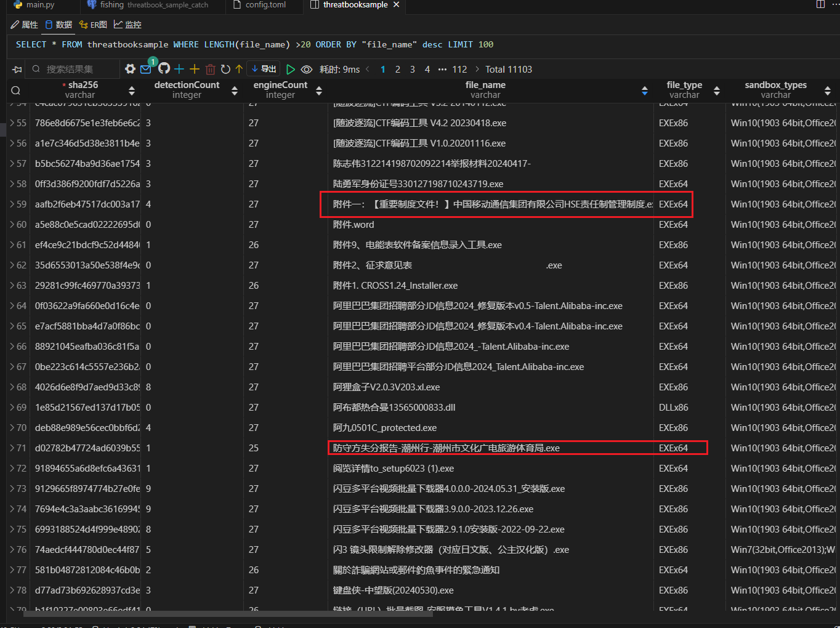Jump to results page 2
This screenshot has width=840, height=628.
(x=398, y=69)
